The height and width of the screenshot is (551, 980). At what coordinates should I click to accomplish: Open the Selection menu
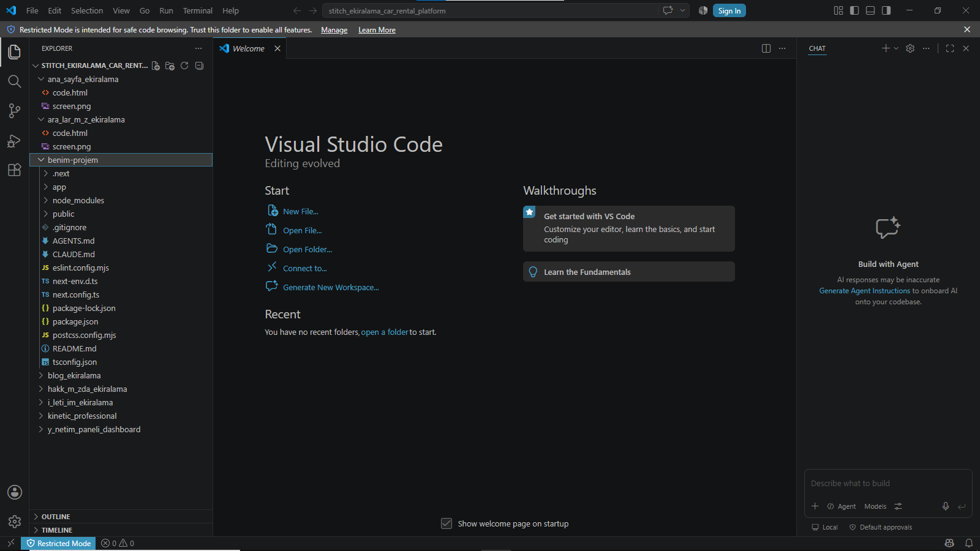click(87, 10)
